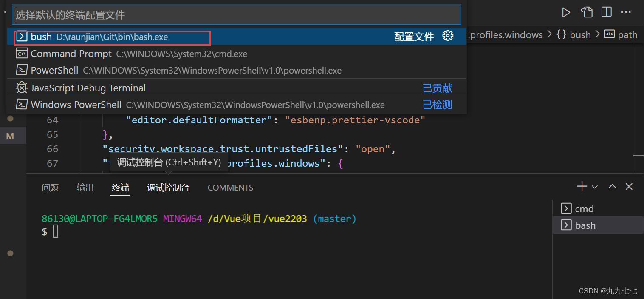Click line number 64 in gutter
Viewport: 644px width, 299px height.
coord(53,120)
